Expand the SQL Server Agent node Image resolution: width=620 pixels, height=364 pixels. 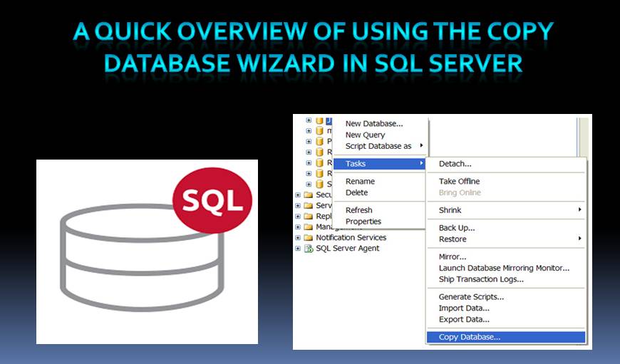coord(298,249)
